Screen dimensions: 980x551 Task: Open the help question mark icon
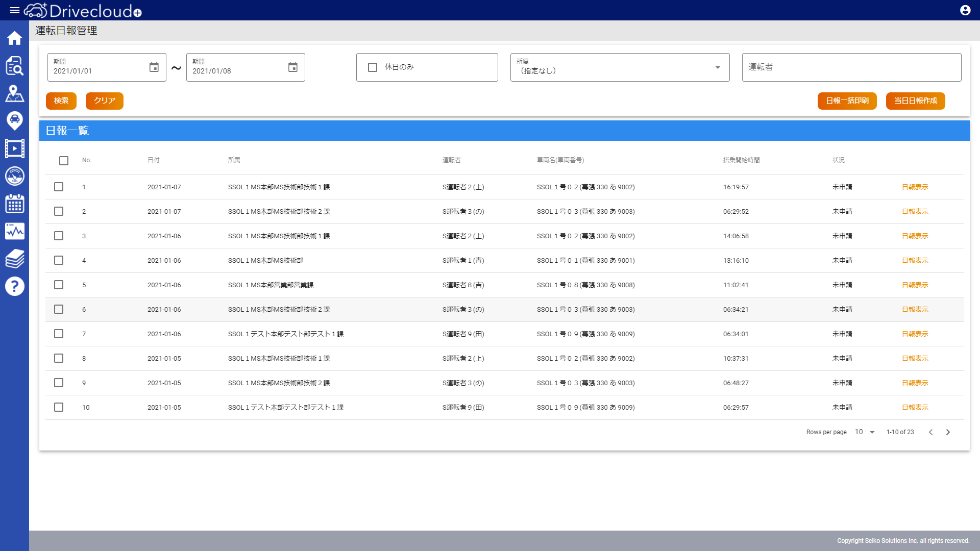click(14, 286)
